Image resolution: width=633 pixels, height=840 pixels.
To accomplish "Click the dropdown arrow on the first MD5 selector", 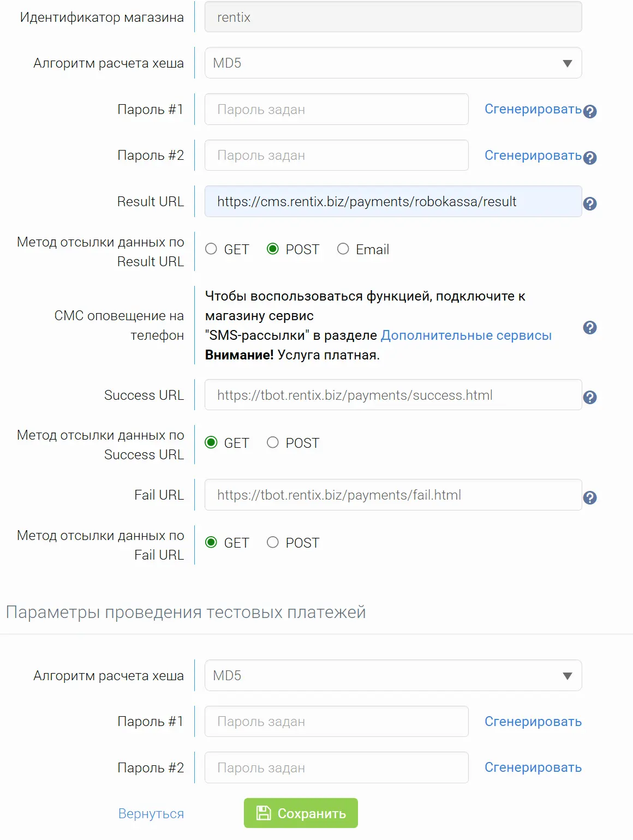I will pos(566,63).
